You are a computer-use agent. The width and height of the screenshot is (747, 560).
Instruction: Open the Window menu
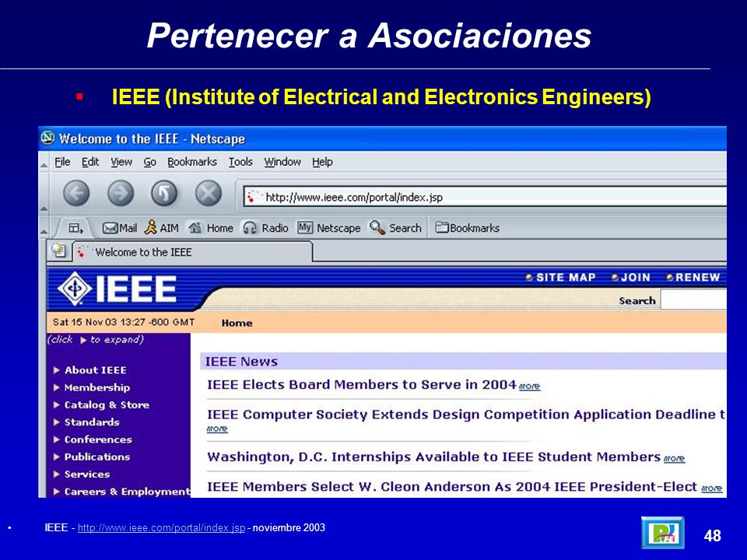pos(282,162)
